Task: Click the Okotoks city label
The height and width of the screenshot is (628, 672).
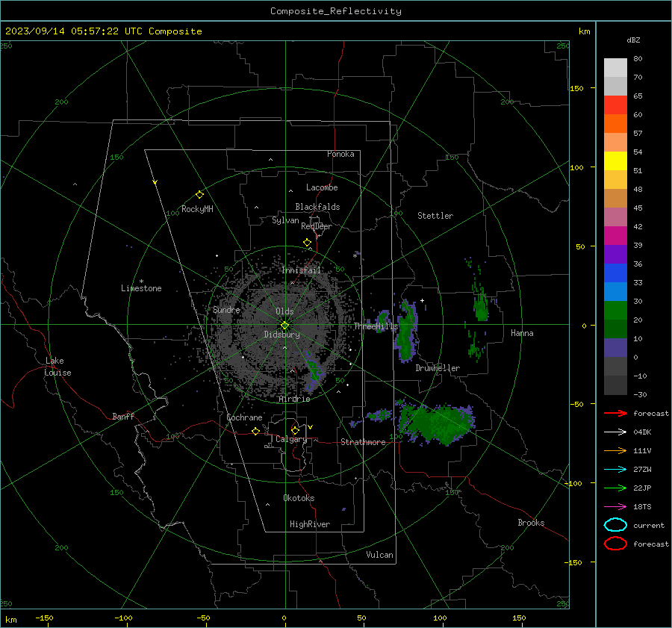Action: point(299,498)
